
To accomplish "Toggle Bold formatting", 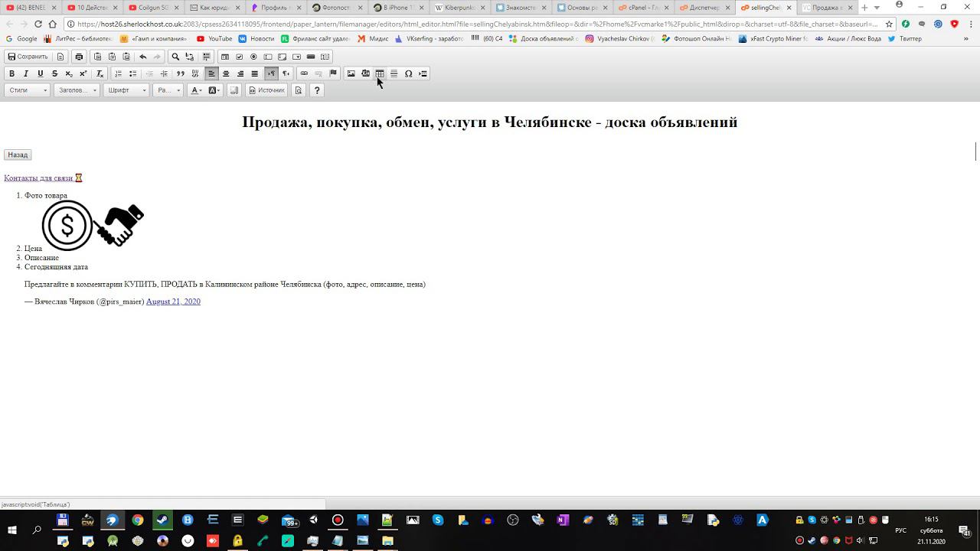I will pos(11,73).
